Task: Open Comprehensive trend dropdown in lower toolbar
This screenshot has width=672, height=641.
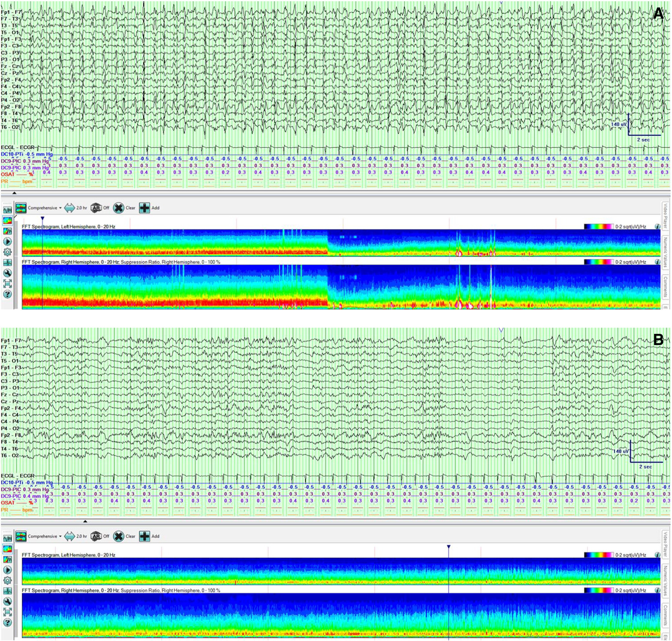Action: pos(61,536)
